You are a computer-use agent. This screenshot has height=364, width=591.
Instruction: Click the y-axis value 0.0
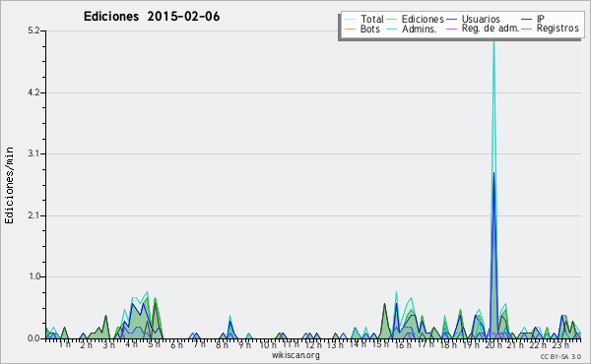tap(33, 338)
